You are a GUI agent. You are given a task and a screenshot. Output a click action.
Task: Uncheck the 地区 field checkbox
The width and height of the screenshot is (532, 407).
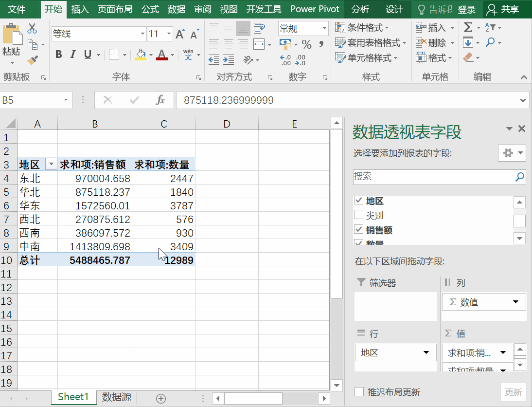[x=358, y=200]
